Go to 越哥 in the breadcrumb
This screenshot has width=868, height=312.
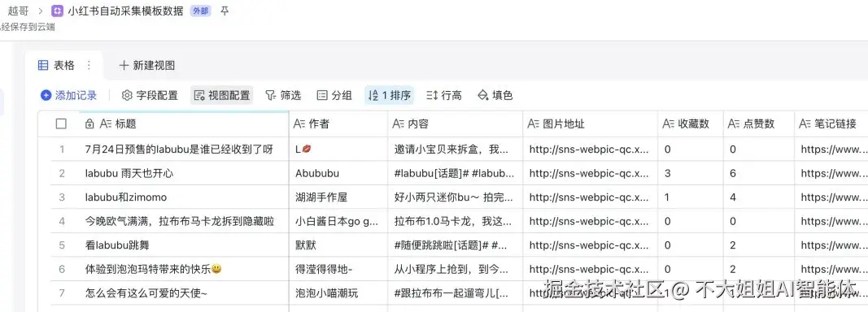(x=18, y=11)
